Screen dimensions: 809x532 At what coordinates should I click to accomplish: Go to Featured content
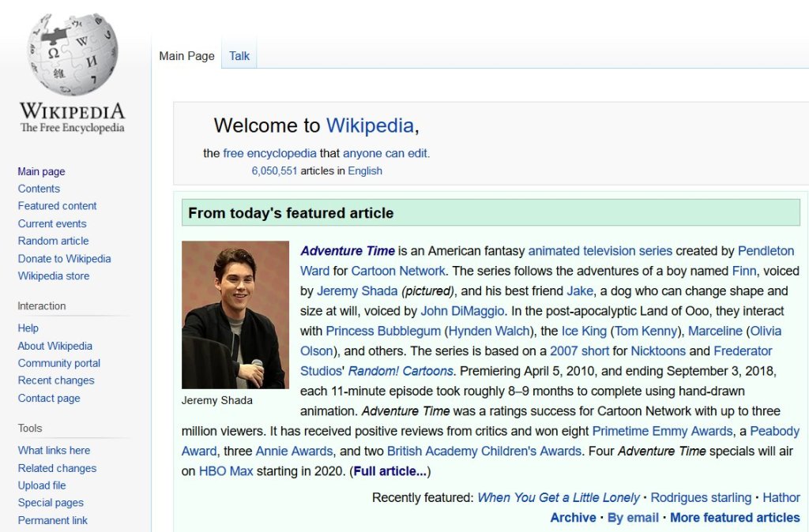57,206
